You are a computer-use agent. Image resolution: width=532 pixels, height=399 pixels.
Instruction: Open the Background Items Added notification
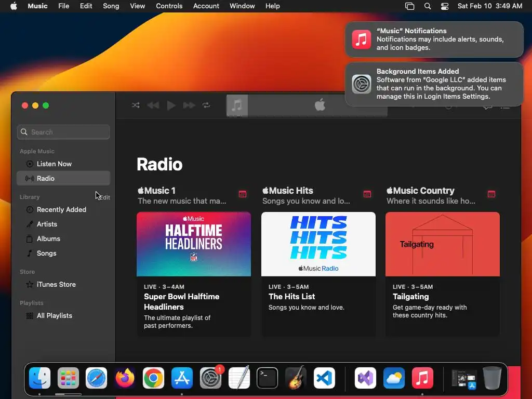tap(434, 84)
